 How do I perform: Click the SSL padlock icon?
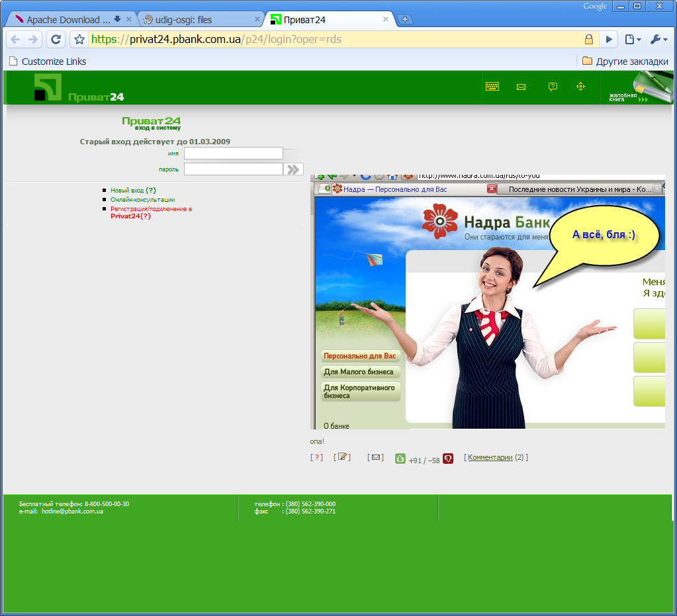588,39
